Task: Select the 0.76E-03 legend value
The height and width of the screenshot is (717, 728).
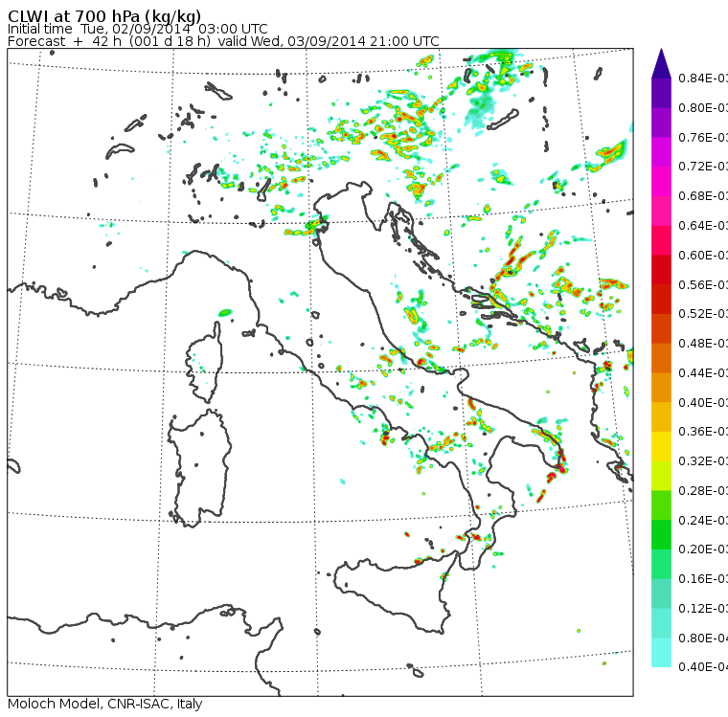Action: 703,137
